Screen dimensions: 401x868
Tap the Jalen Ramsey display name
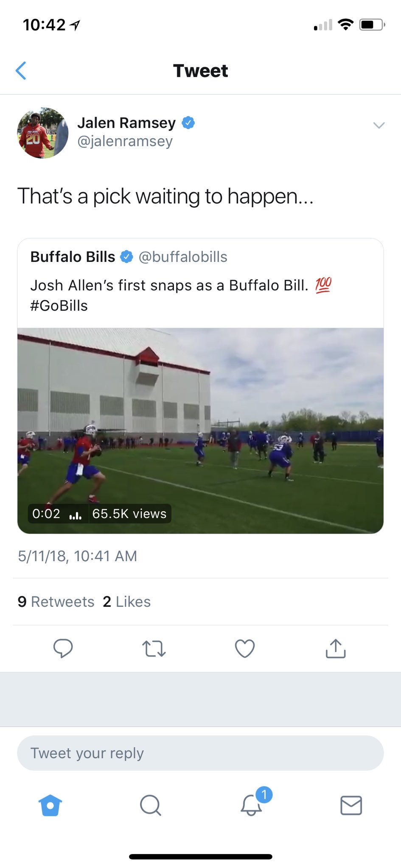[126, 123]
